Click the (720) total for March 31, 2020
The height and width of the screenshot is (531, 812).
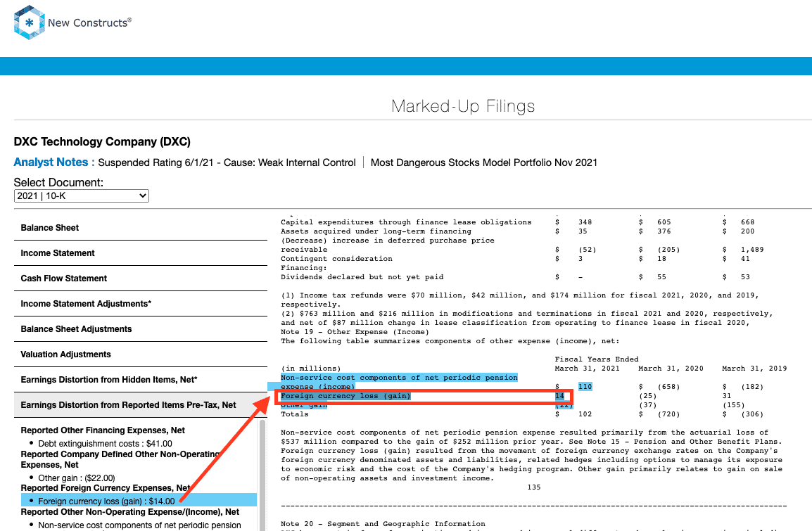pyautogui.click(x=668, y=414)
